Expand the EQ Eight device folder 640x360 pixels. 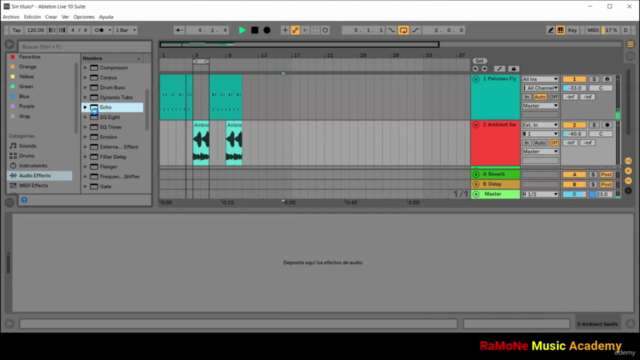[85, 117]
